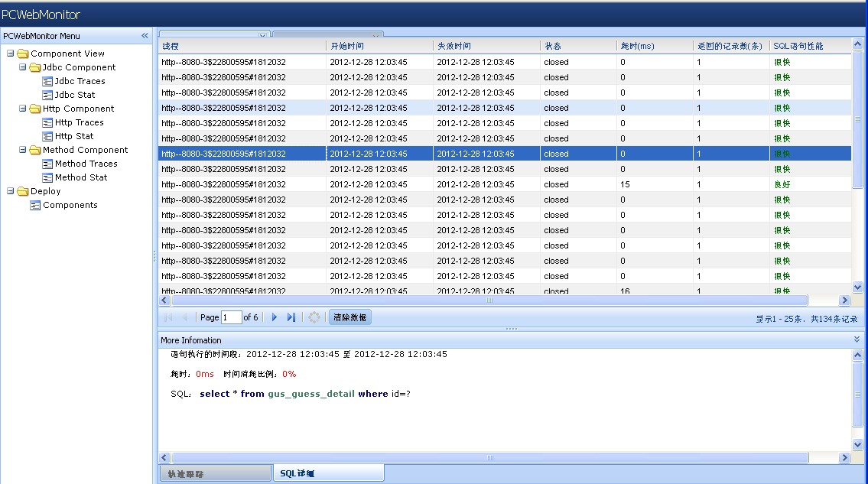
Task: Collapse the Component View tree node
Action: [11, 54]
